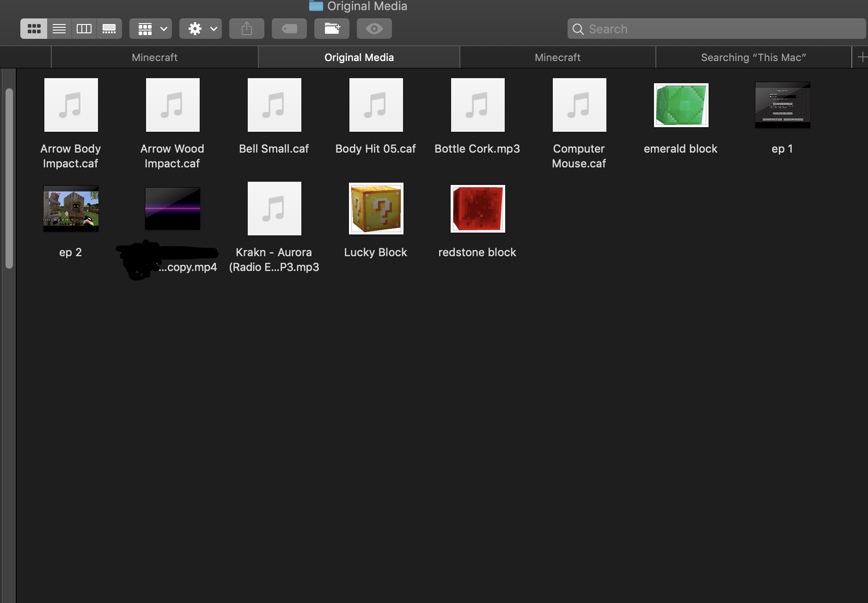Select the Arrow Body Impact.caf audio icon
This screenshot has width=868, height=603.
71,105
